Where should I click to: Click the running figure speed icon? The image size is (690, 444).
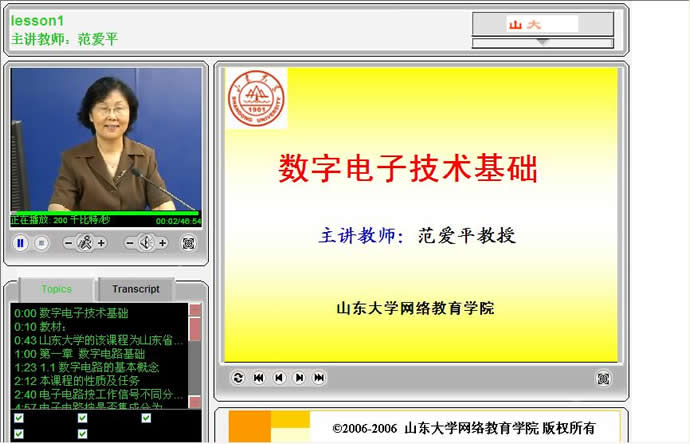point(85,243)
